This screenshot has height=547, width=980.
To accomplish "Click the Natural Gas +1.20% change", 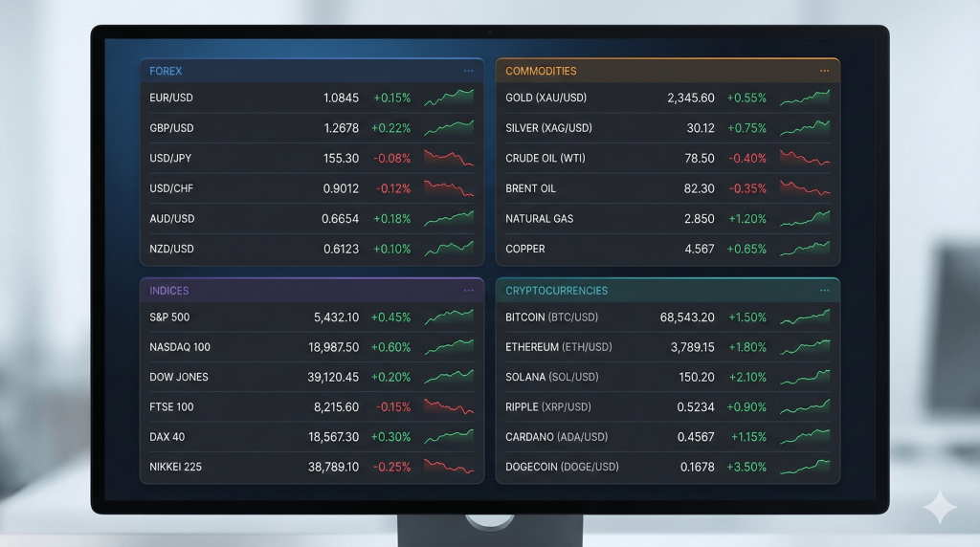I will coord(747,218).
